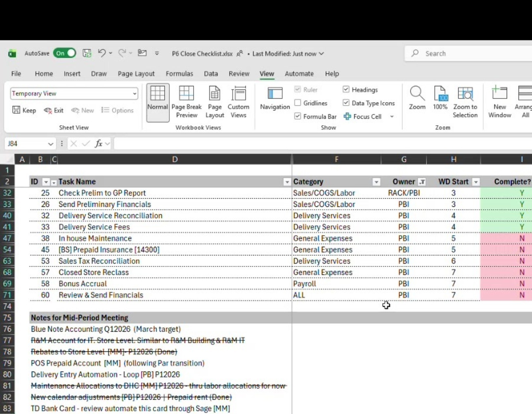
Task: Select Normal workbook view
Action: click(x=158, y=102)
